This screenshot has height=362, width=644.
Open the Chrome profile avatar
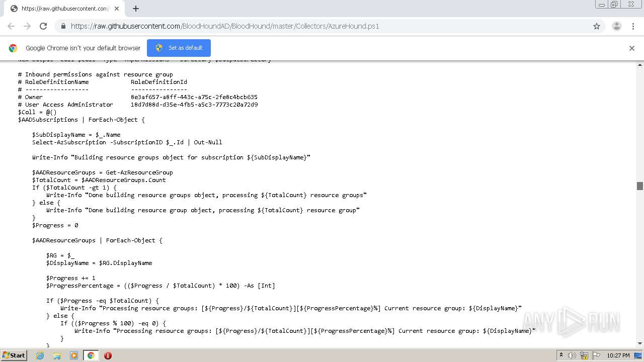(x=617, y=26)
